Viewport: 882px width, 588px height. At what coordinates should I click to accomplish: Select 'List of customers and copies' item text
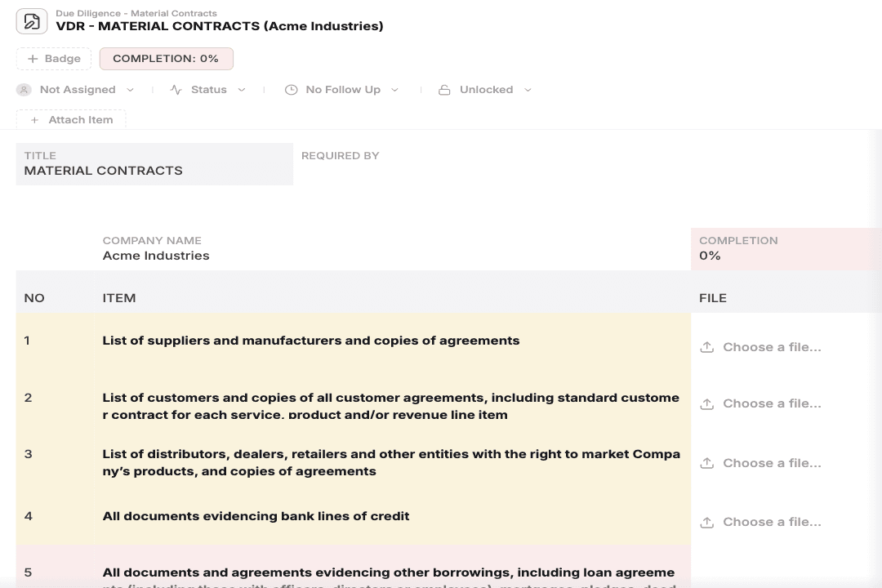point(391,406)
